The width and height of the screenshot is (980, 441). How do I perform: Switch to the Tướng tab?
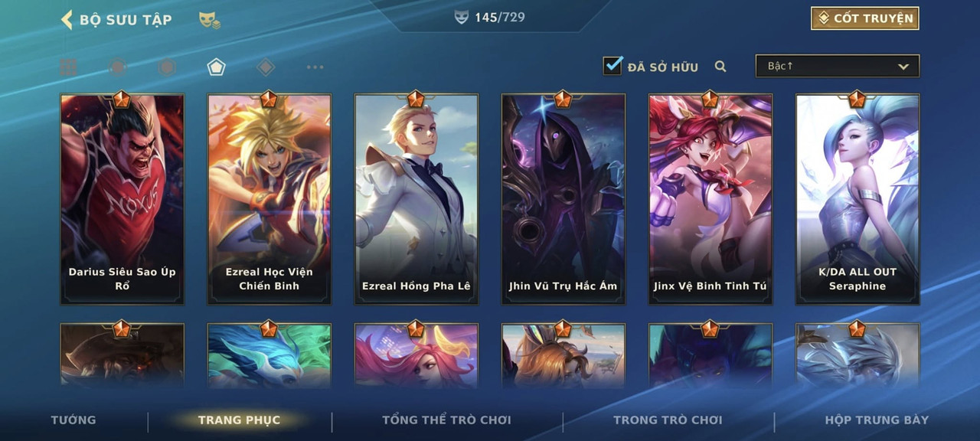click(73, 420)
